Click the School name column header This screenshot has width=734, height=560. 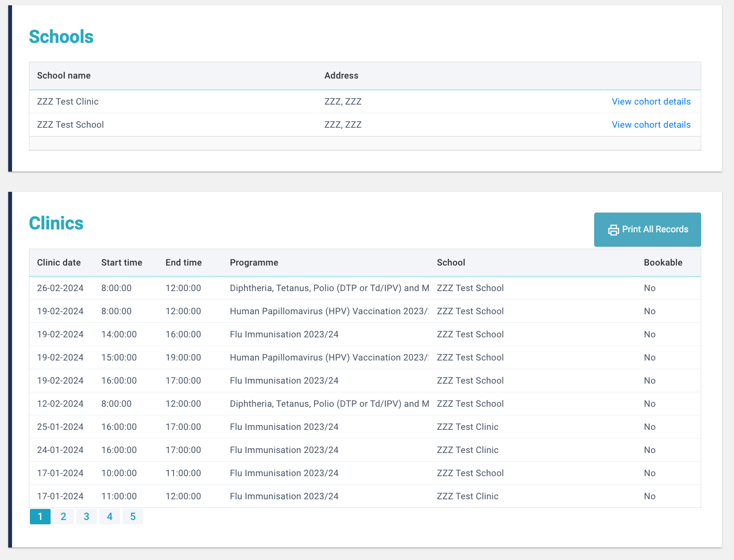click(64, 76)
